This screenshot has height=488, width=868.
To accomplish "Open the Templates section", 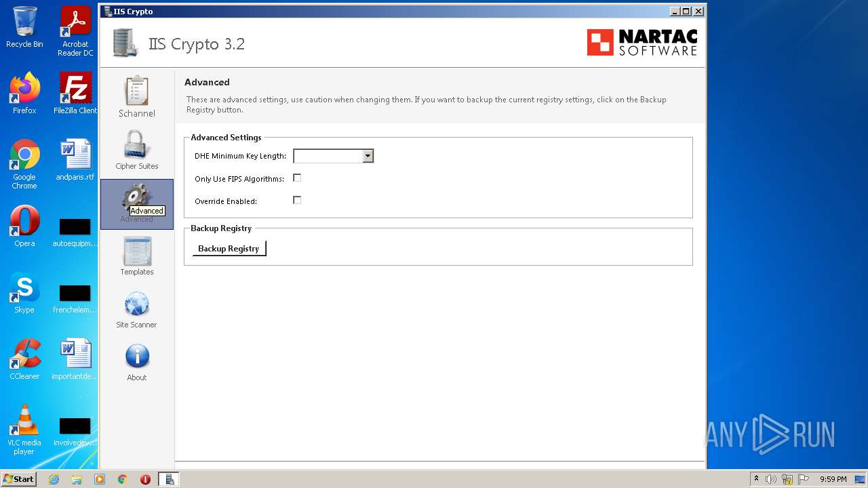I will (x=136, y=256).
